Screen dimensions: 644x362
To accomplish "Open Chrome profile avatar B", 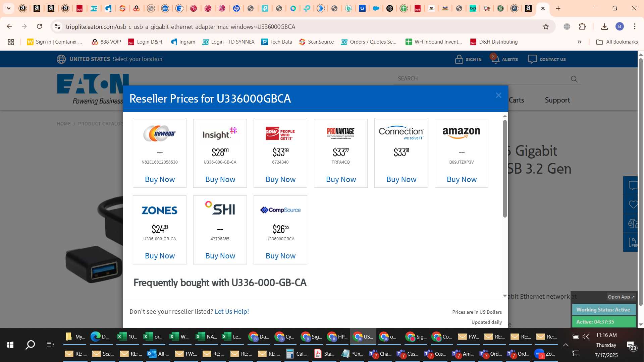I will click(x=620, y=26).
